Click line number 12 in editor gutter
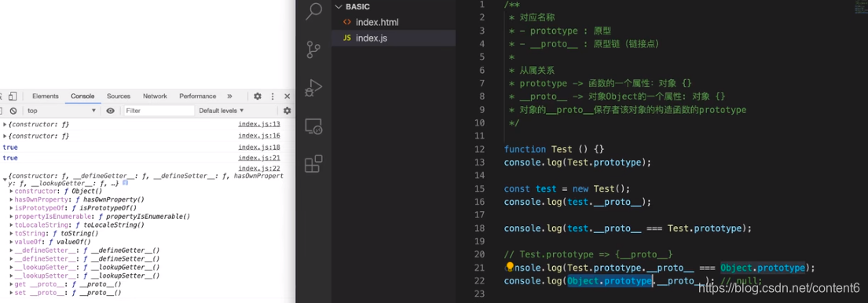 click(479, 149)
